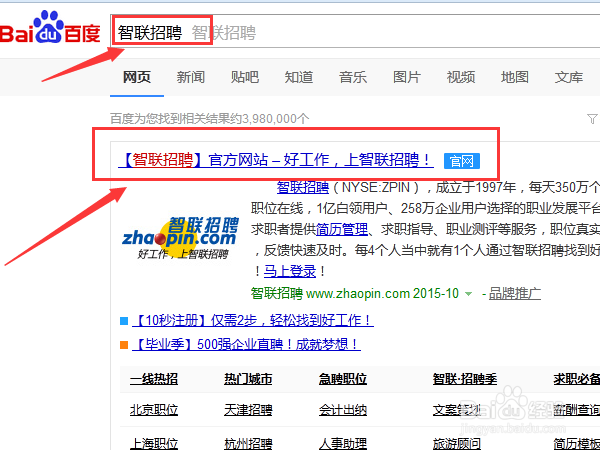
Task: Open the 简历管理 link
Action: (x=342, y=229)
